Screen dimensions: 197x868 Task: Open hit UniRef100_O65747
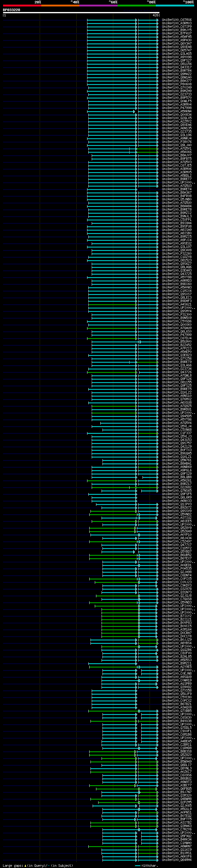coord(176,50)
